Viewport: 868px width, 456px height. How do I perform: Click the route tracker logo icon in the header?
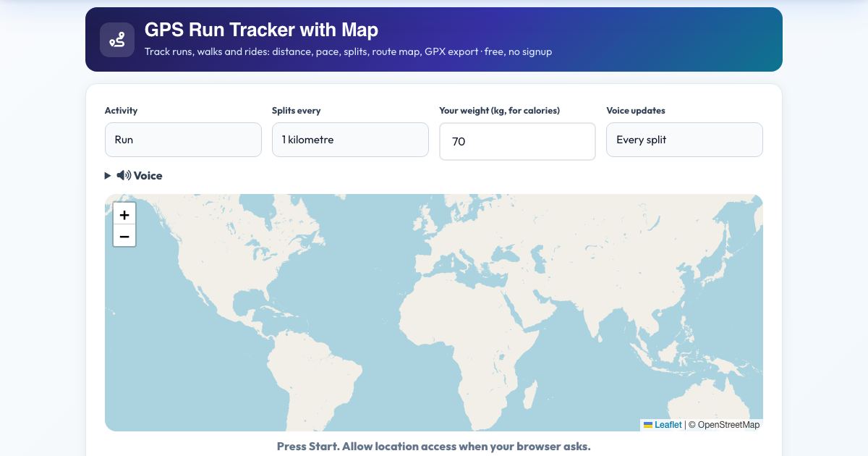click(x=117, y=40)
